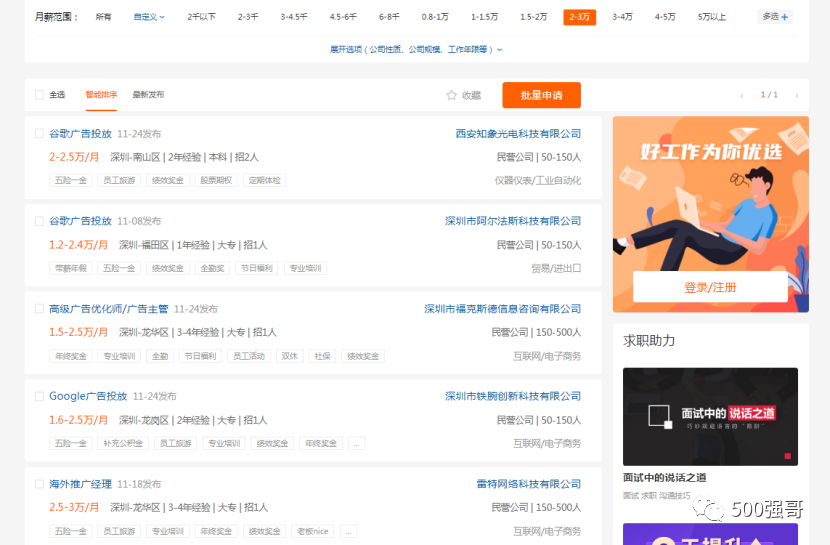Tick checkbox for 海外推广经理 job
Screen dimensions: 830x545
[x=39, y=484]
